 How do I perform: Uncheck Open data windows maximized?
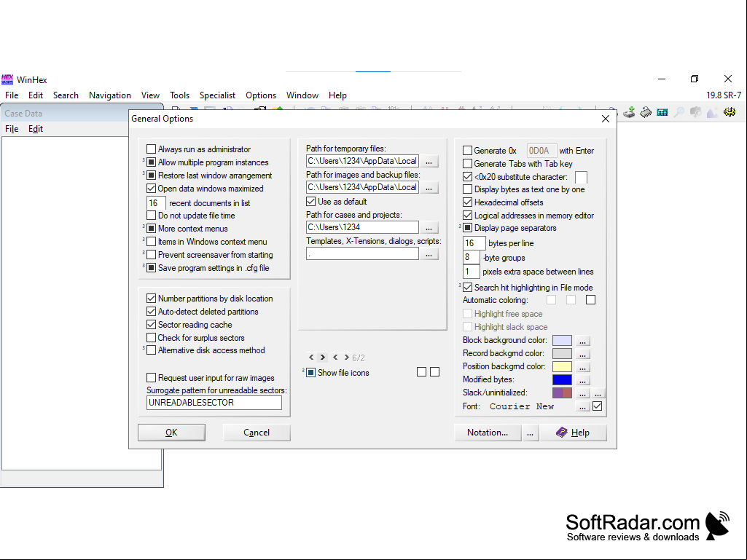click(151, 189)
